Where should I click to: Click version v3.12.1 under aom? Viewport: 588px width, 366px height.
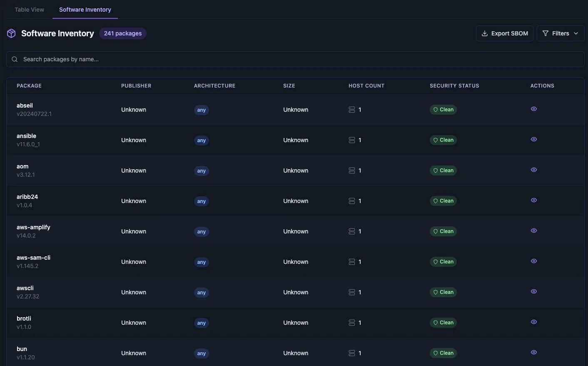[26, 175]
